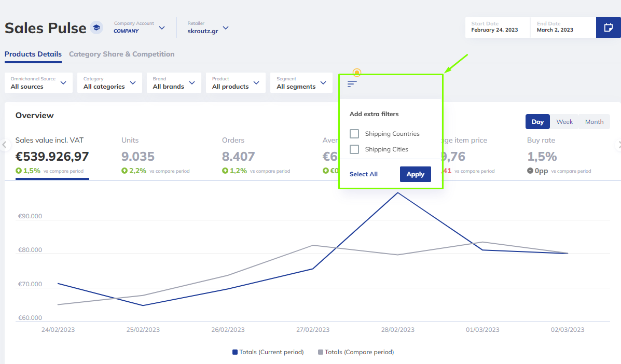Enable the Shipping Countries checkbox
Screen dimensions: 621x364
coord(354,134)
